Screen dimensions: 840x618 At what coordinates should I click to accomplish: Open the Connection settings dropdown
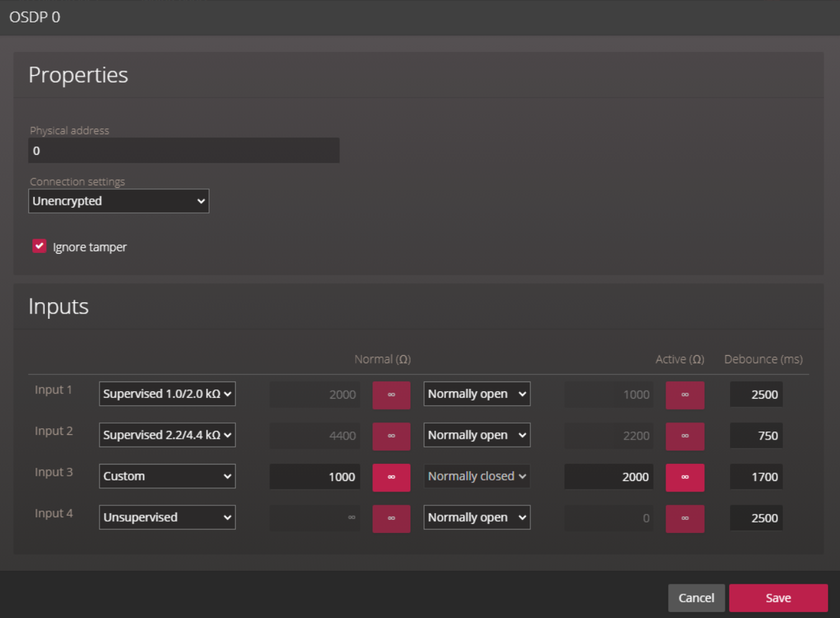(x=119, y=201)
